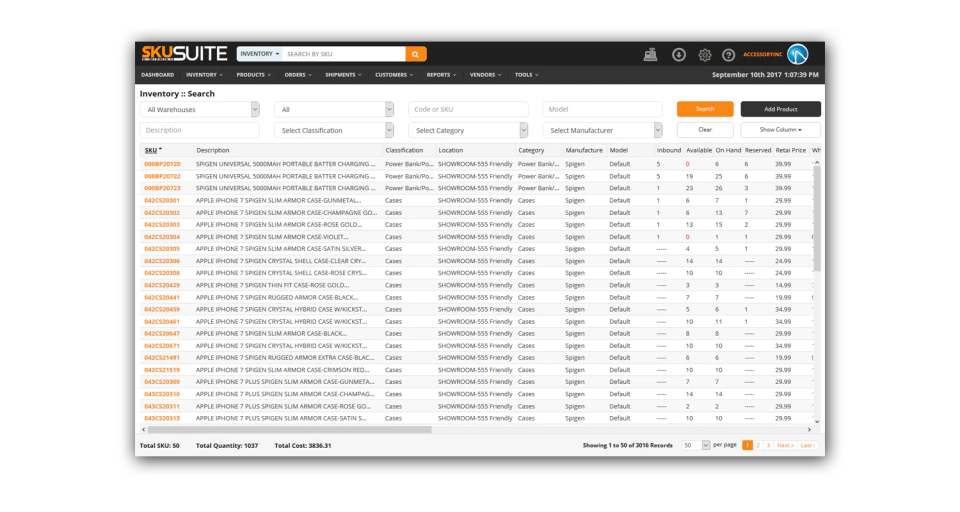Open the 50 per page dropdown
The height and width of the screenshot is (512, 960).
click(696, 445)
